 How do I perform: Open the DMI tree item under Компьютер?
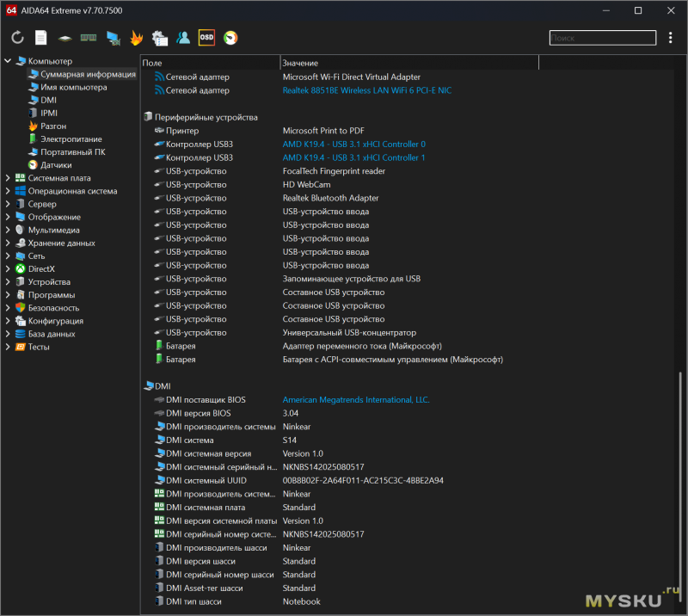coord(42,100)
